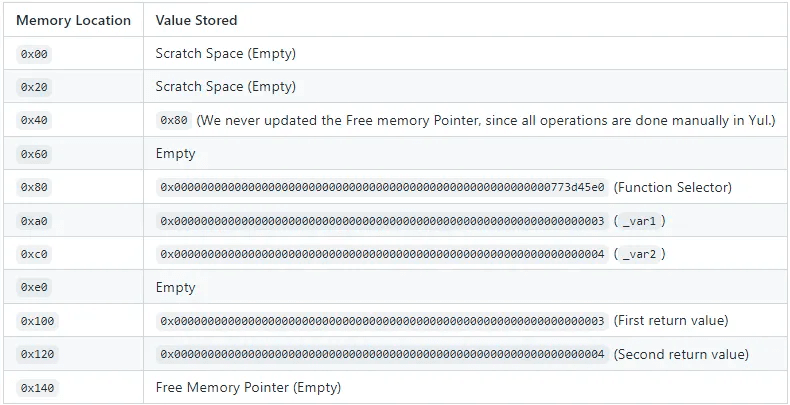790x405 pixels.
Task: Click the 0x140 memory location code
Action: point(37,388)
